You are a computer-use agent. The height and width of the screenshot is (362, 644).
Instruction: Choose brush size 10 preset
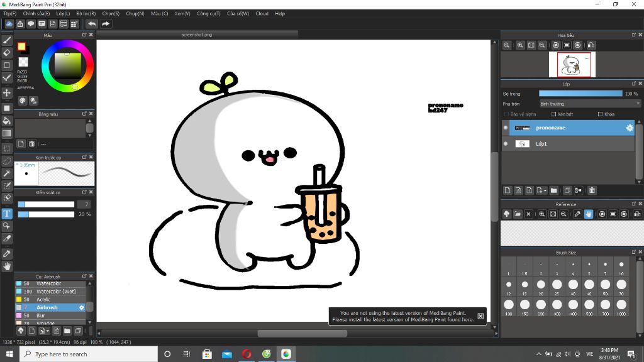[x=621, y=267]
